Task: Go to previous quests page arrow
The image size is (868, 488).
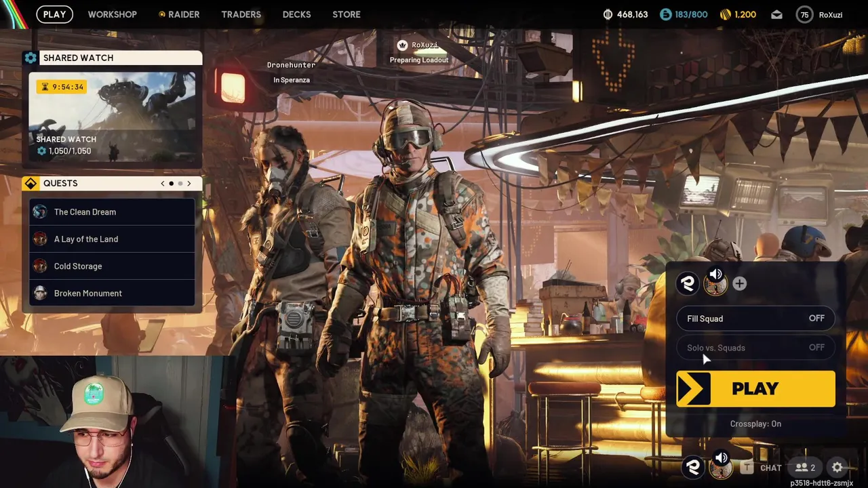Action: pos(162,184)
